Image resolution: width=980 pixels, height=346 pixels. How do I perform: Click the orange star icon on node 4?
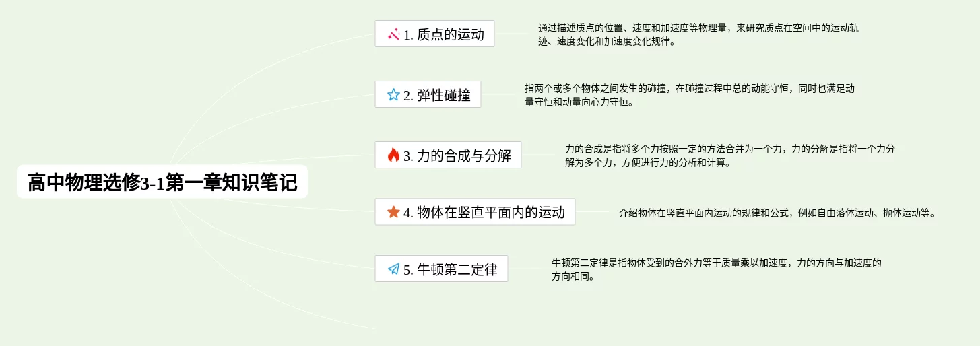393,212
